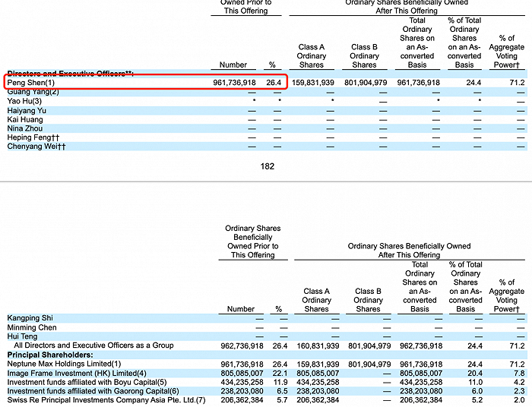Image resolution: width=532 pixels, height=407 pixels.
Task: Select the Chenyang Wei row label
Action: coord(36,147)
